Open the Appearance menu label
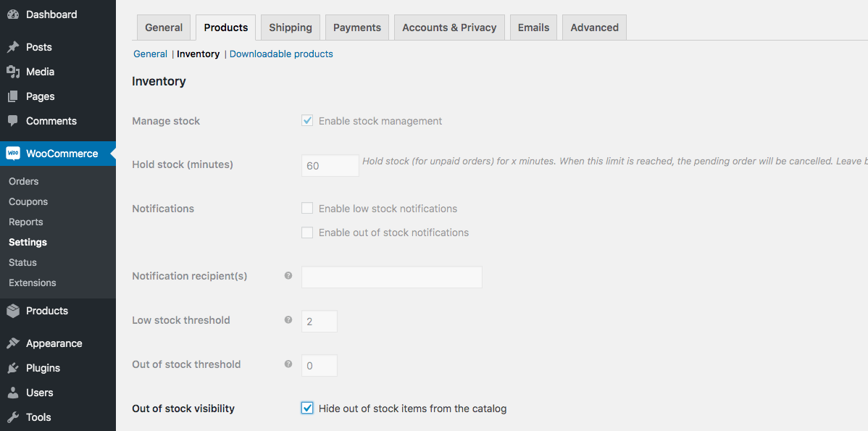Viewport: 868px width, 431px height. coord(54,343)
